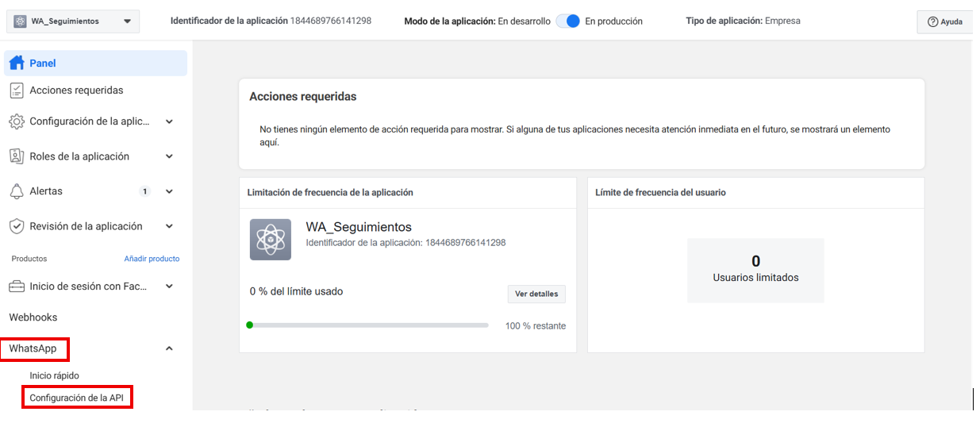Viewport: 980px width, 427px height.
Task: Select Inicio rápido under WhatsApp
Action: 55,375
